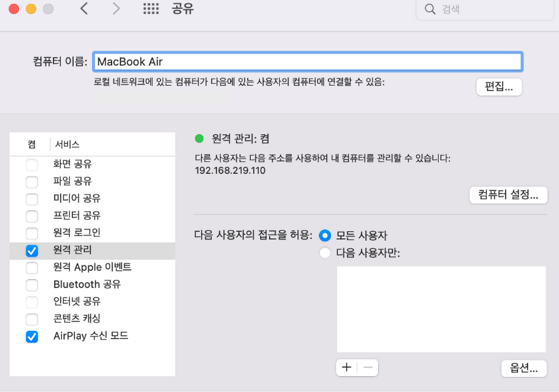Click the 검색 search field
559x392 pixels.
[x=485, y=9]
